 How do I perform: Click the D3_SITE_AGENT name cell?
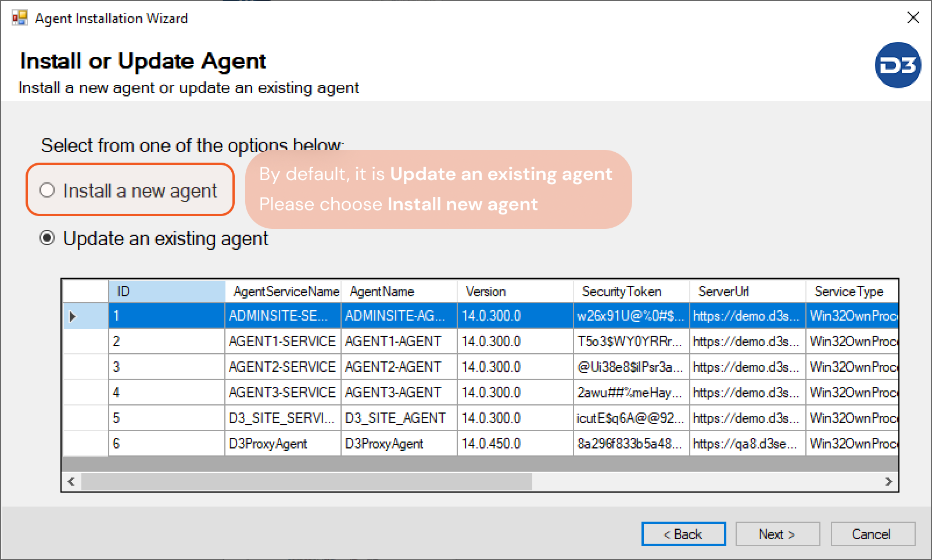coord(399,418)
